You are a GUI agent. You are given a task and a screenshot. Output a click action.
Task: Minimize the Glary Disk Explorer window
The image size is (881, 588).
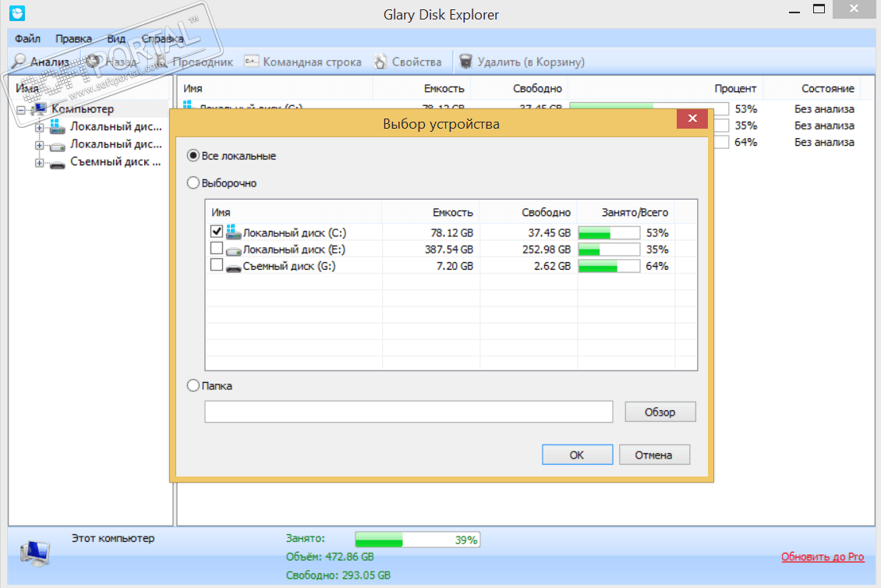pyautogui.click(x=794, y=11)
